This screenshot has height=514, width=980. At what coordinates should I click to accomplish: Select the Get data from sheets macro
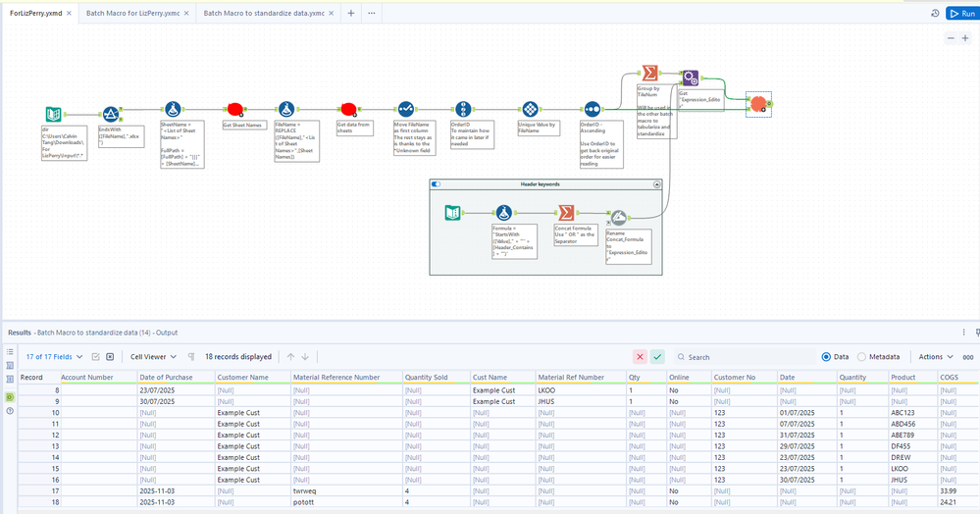(x=349, y=110)
